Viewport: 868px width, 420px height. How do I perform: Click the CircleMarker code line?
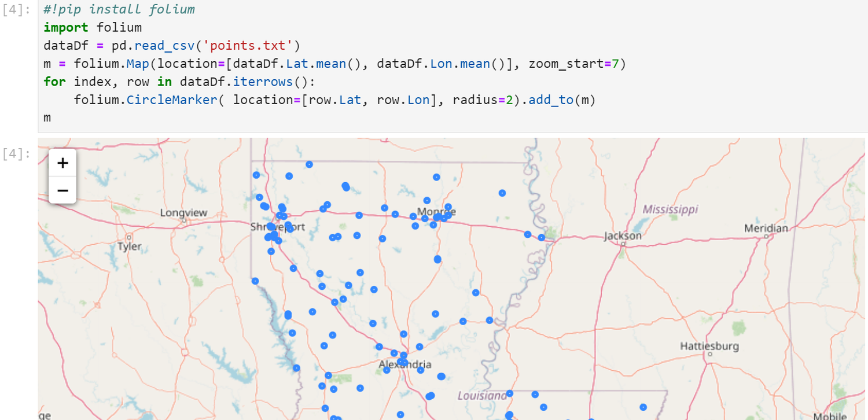click(334, 100)
